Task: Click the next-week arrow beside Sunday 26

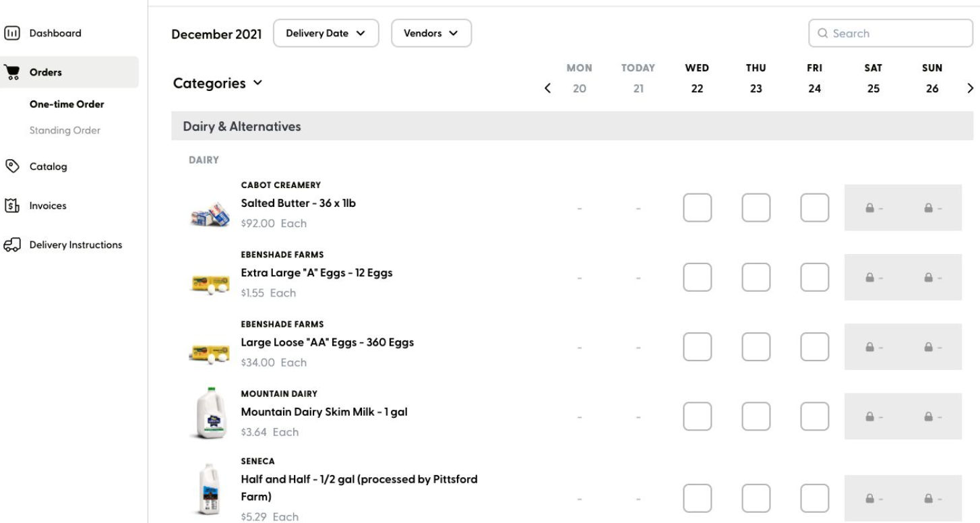Action: click(971, 88)
